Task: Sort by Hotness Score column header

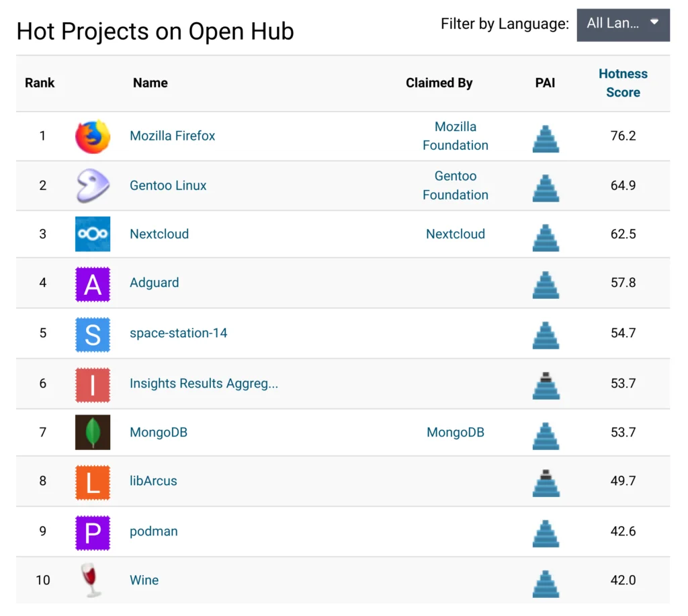Action: click(x=623, y=83)
